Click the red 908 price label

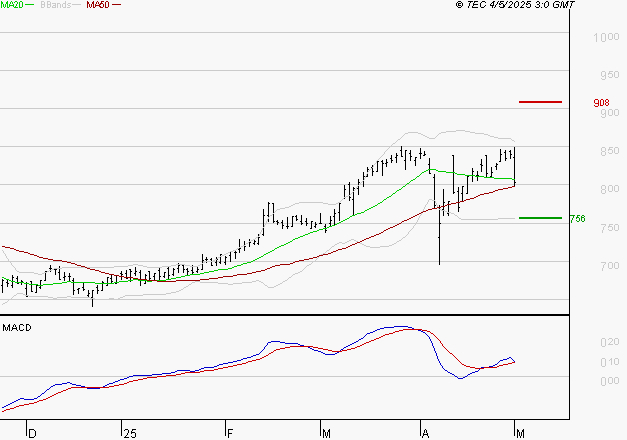[x=601, y=103]
